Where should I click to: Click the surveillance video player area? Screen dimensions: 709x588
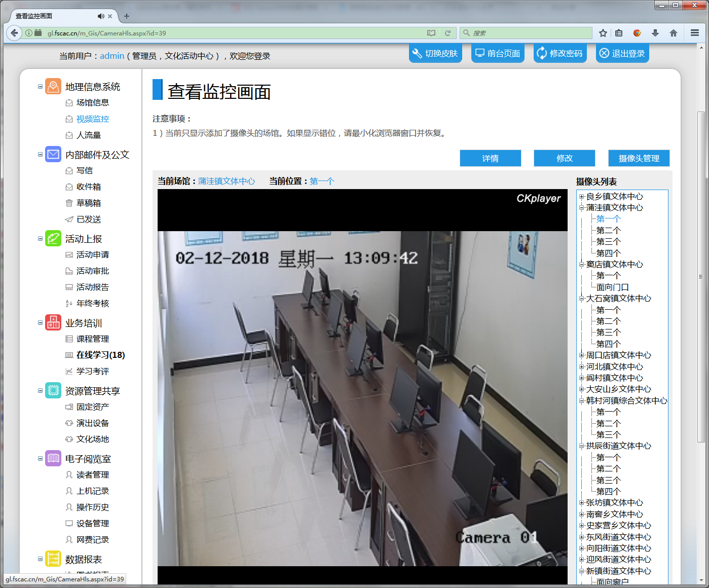tap(362, 387)
